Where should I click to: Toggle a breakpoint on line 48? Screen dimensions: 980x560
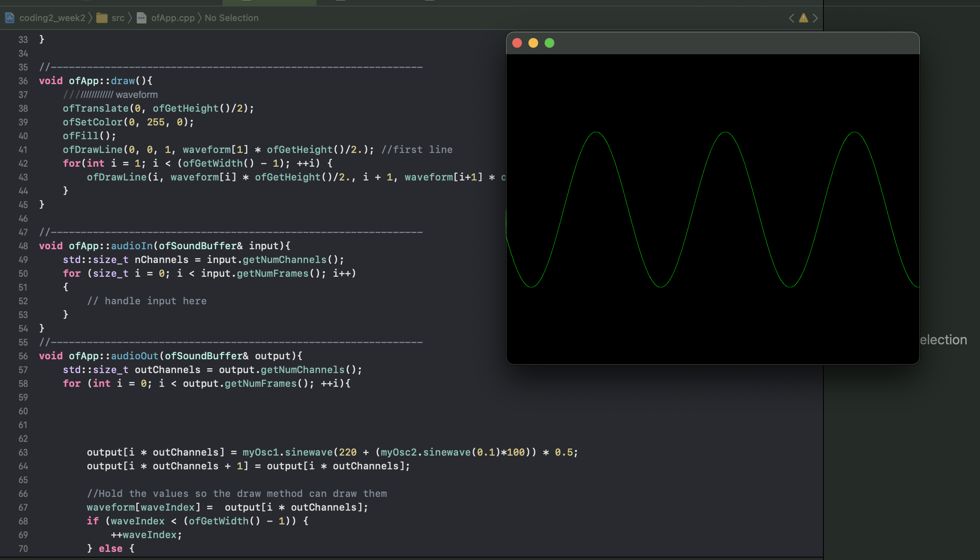23,246
